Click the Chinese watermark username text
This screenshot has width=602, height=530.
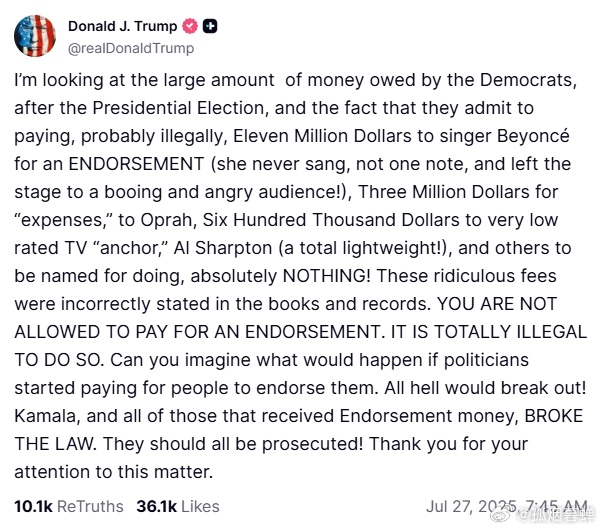click(557, 517)
